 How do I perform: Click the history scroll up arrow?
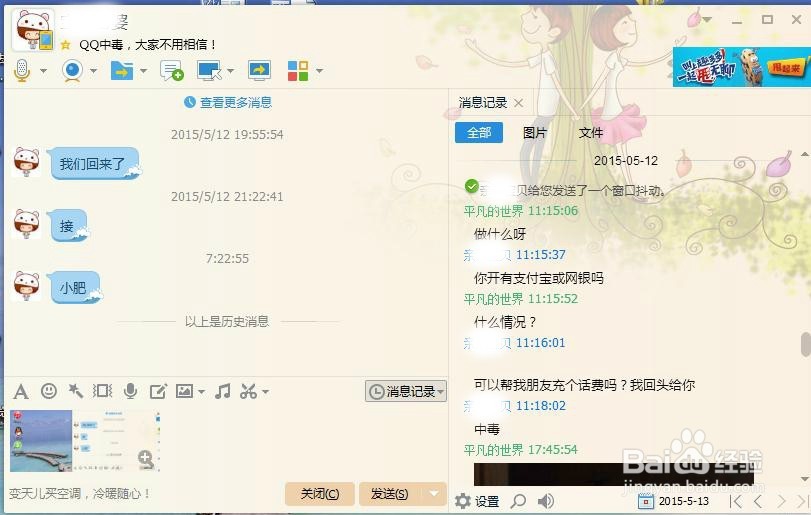point(805,154)
